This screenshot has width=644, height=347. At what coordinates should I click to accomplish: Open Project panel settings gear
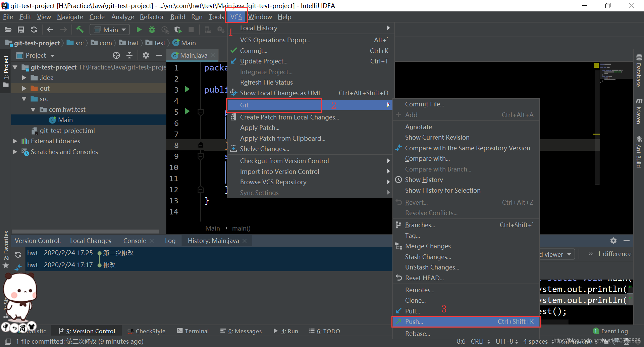click(x=146, y=55)
